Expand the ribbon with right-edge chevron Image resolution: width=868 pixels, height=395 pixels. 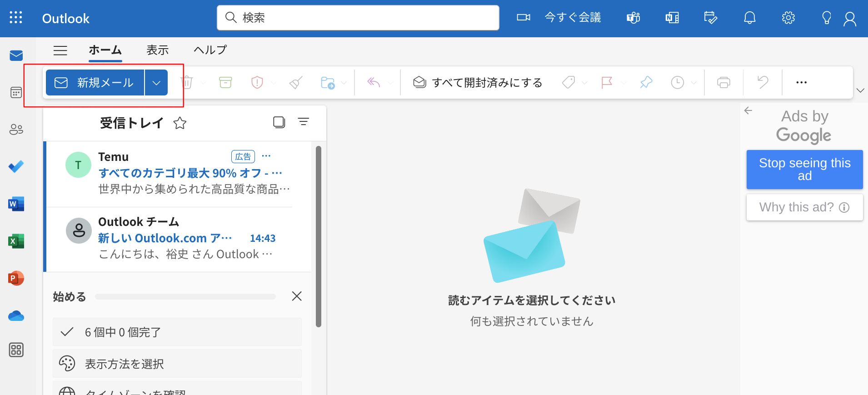click(860, 90)
